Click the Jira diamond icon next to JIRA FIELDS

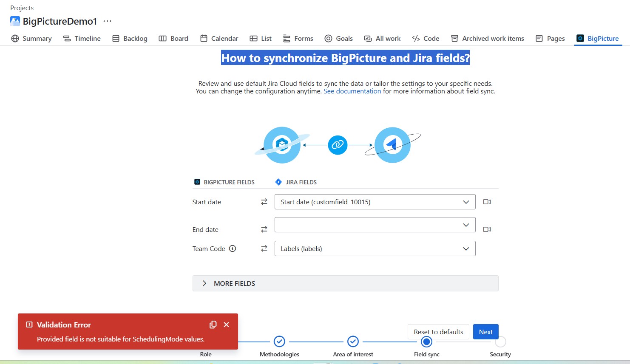tap(278, 181)
